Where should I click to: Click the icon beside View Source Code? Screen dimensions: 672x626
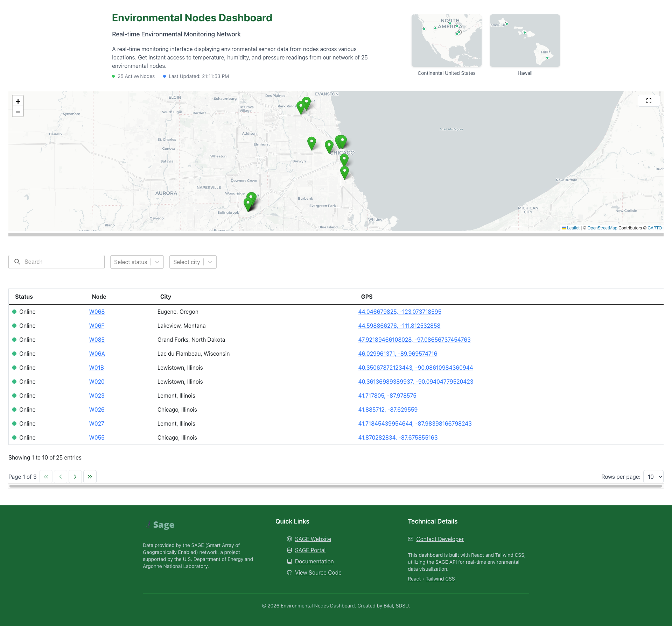(289, 572)
